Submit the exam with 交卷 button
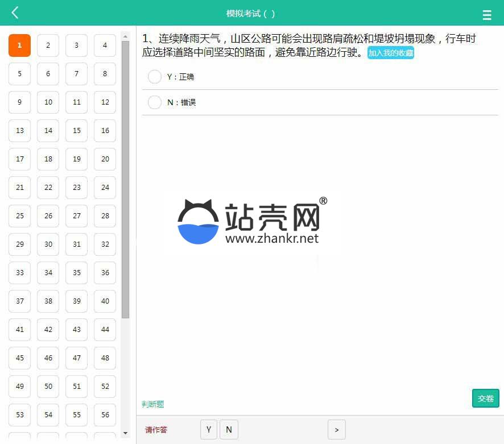 tap(485, 399)
